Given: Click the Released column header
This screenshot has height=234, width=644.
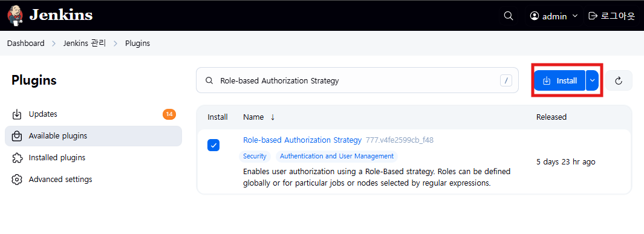Looking at the screenshot, I should [551, 117].
